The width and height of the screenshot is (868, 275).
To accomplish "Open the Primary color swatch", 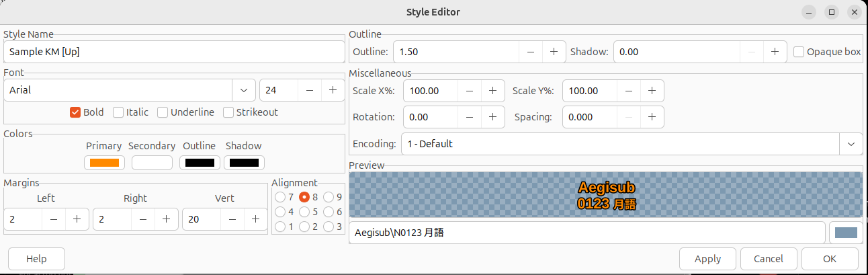I will point(104,163).
